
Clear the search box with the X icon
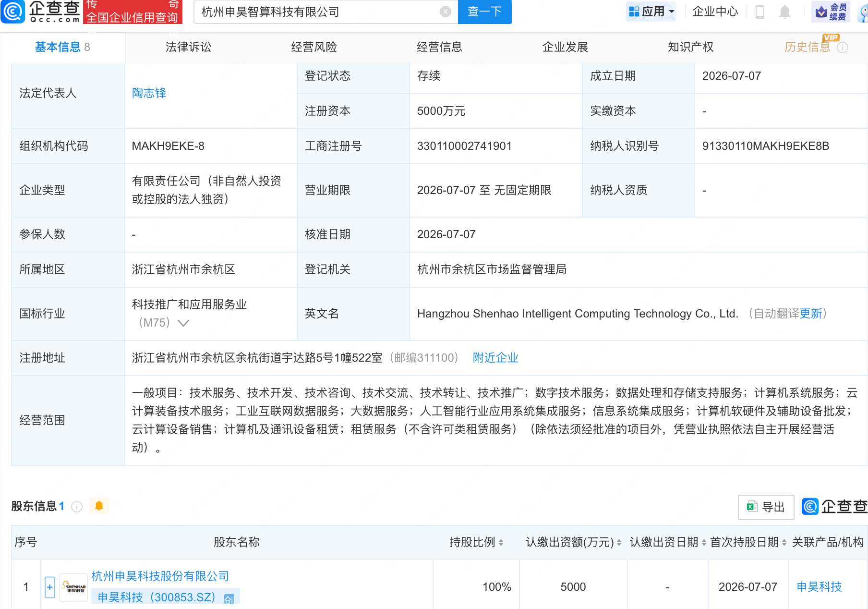446,12
